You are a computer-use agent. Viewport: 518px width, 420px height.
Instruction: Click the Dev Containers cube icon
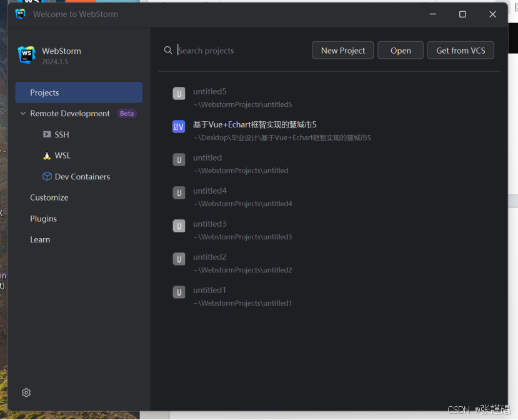(47, 176)
